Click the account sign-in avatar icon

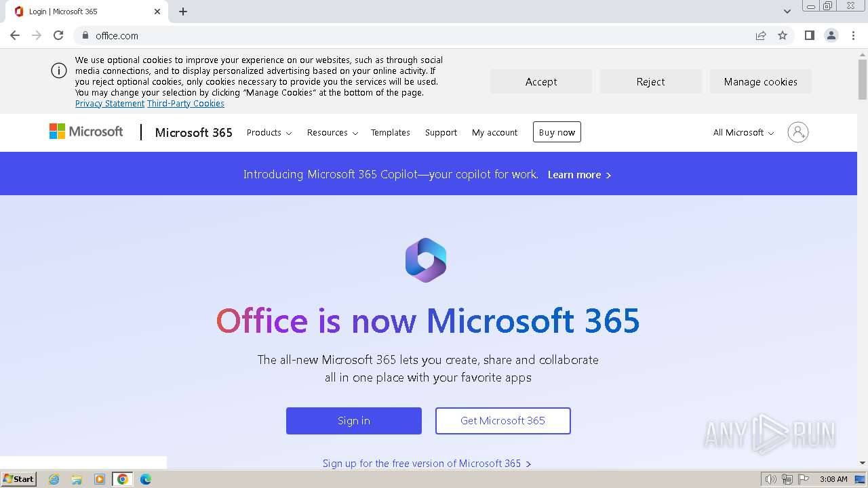[798, 132]
